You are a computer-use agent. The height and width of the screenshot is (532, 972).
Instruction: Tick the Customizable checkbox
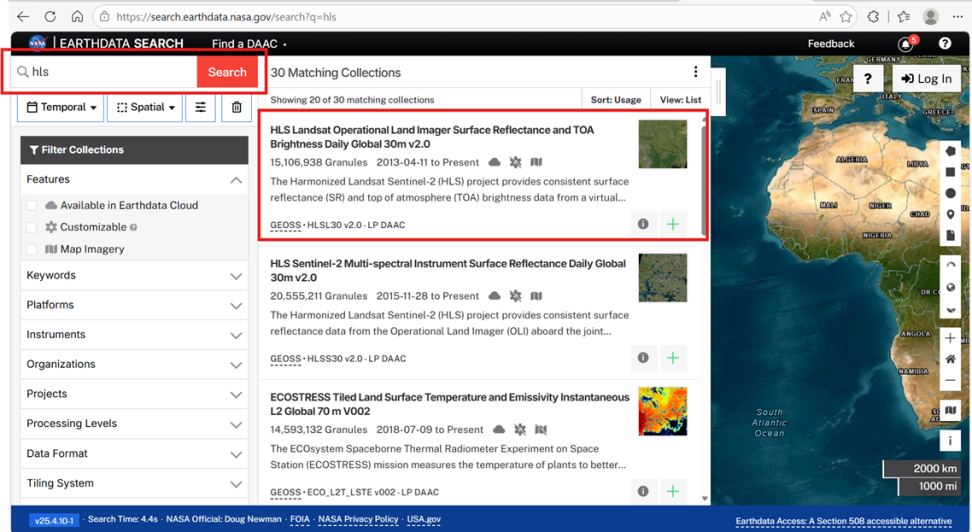[32, 227]
